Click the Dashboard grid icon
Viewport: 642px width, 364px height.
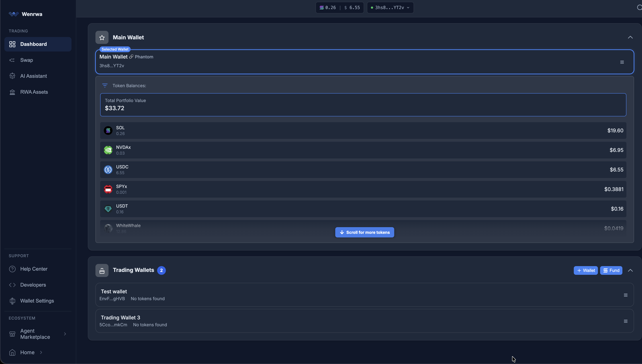[x=12, y=44]
